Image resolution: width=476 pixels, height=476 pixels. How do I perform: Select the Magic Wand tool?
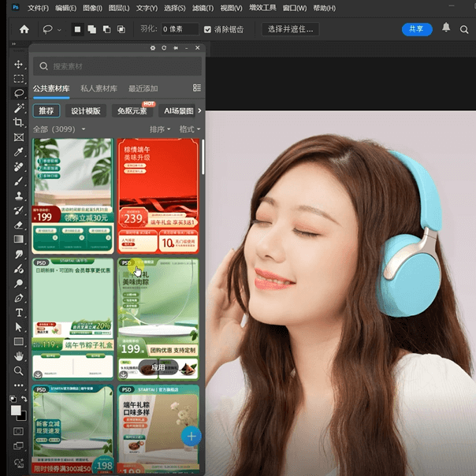18,108
